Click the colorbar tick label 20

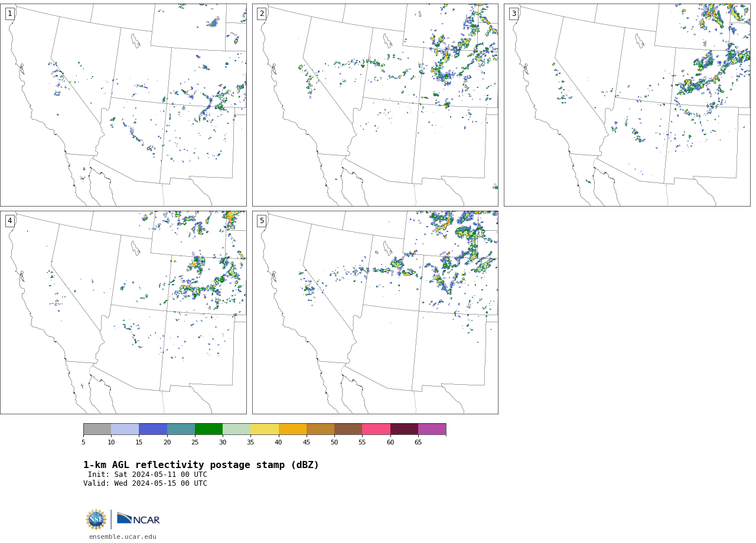point(167,442)
